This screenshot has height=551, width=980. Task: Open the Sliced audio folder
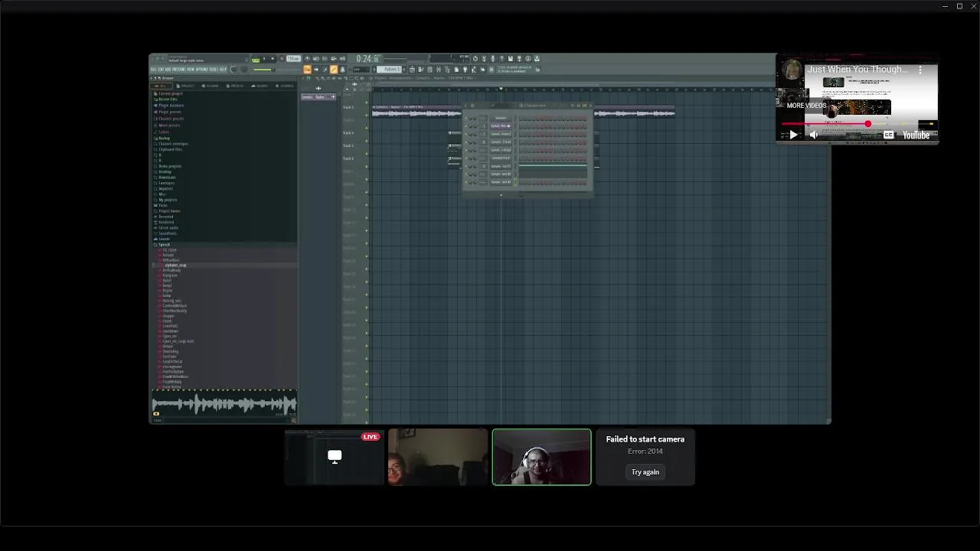pyautogui.click(x=168, y=228)
